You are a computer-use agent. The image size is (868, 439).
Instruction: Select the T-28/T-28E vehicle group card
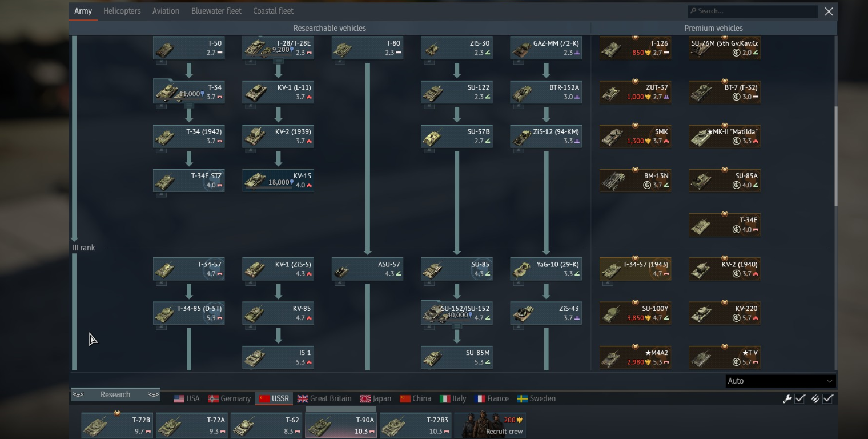[x=278, y=48]
